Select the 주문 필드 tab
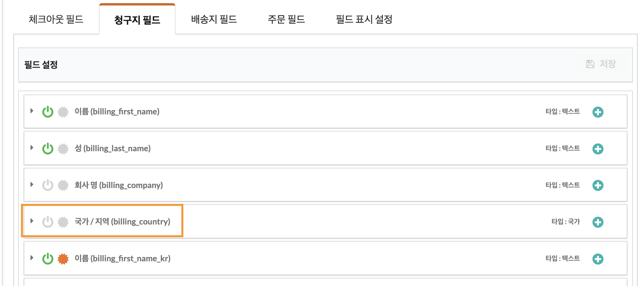This screenshot has height=286, width=644. tap(286, 19)
